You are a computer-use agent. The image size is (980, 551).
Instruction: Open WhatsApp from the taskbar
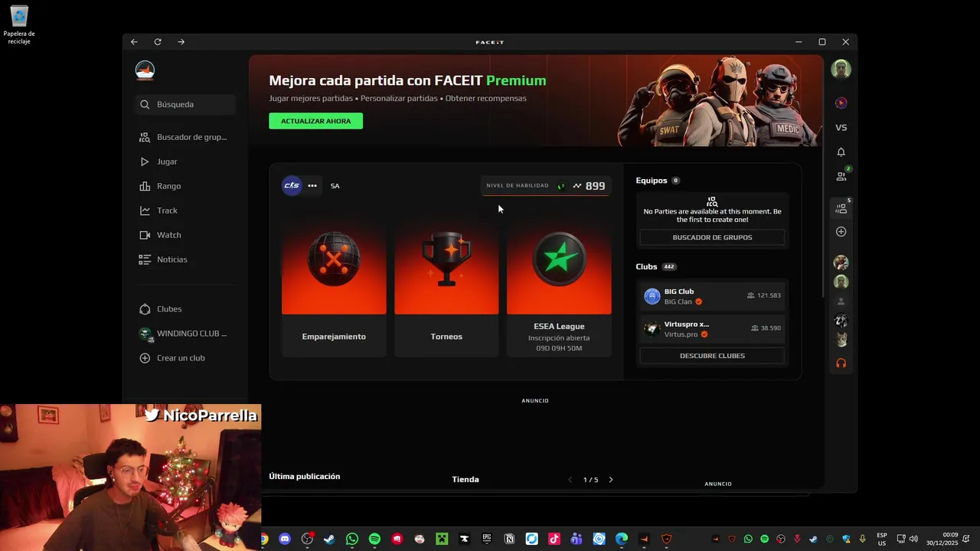(351, 539)
